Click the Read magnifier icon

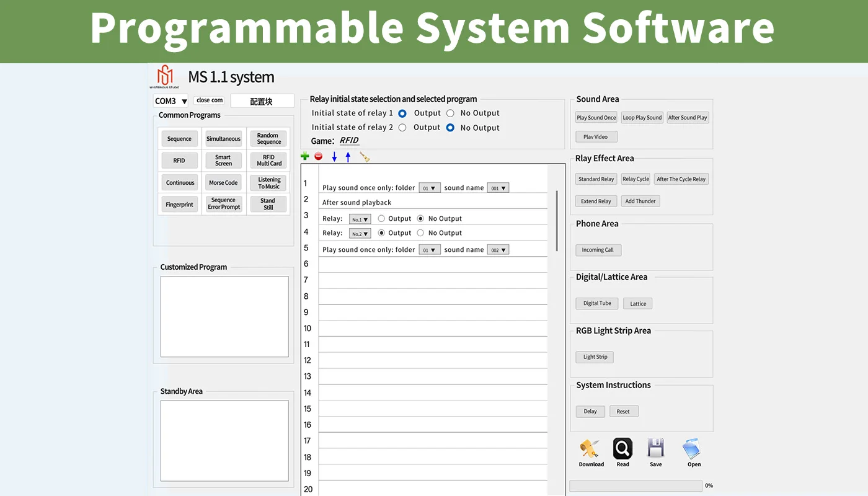(x=622, y=448)
